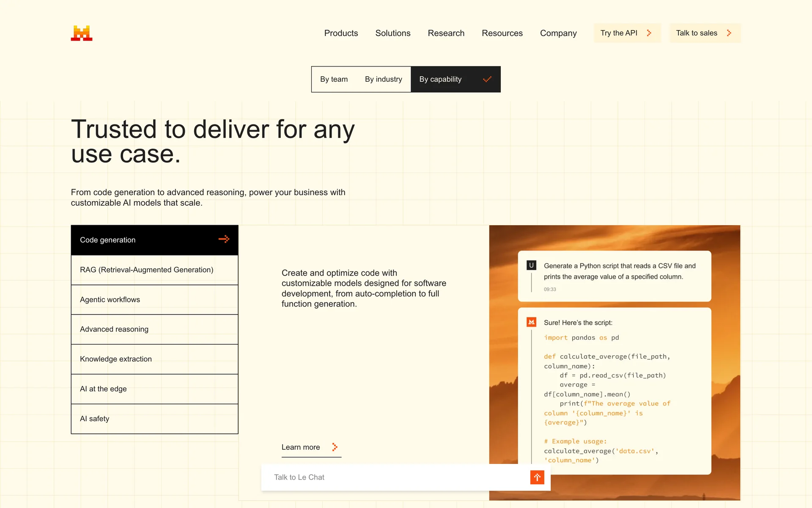Click the Mistral avatar in chat response
This screenshot has height=508, width=812.
coord(531,322)
